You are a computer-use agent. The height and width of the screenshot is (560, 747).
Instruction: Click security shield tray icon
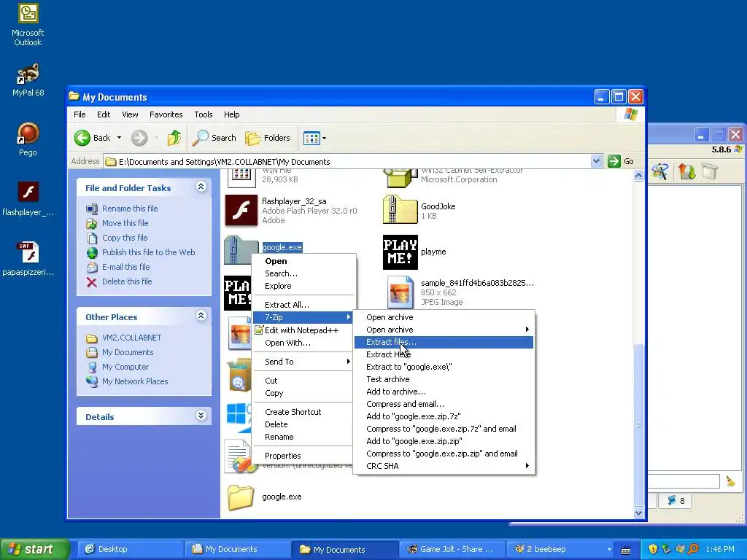tap(653, 549)
